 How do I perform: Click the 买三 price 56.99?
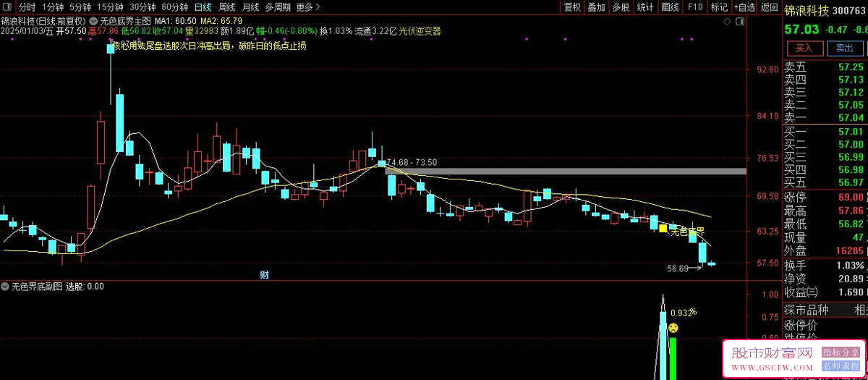(851, 158)
